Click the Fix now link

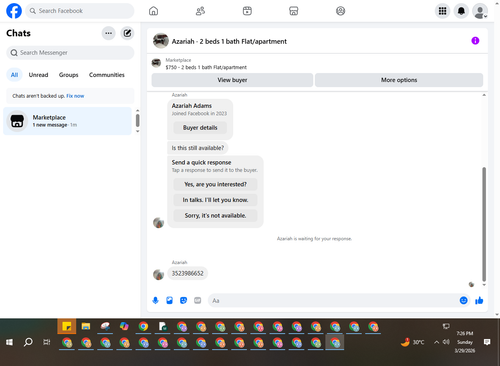(x=75, y=96)
